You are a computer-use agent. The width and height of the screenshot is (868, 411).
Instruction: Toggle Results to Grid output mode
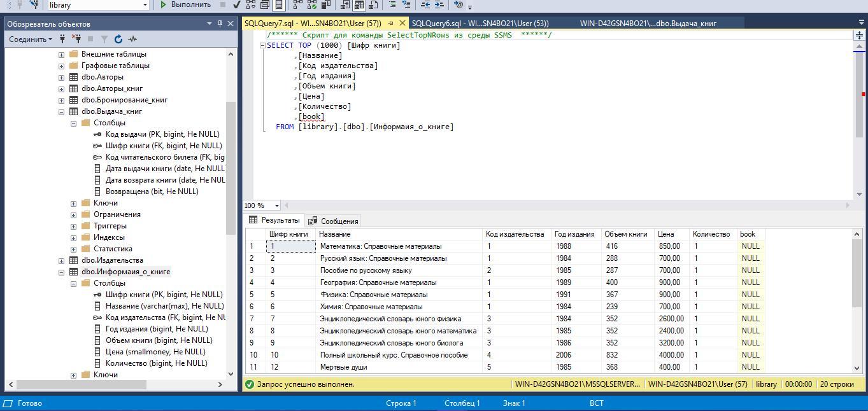(359, 4)
